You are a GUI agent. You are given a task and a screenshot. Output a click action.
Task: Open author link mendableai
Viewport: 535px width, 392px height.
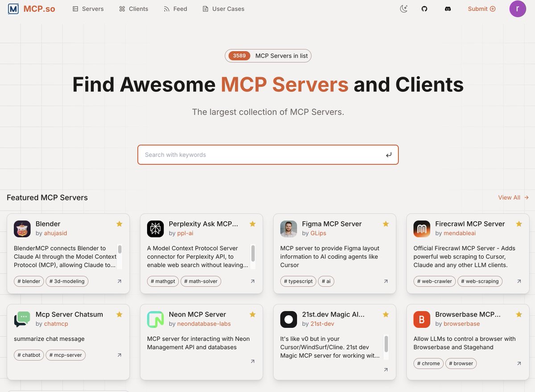pyautogui.click(x=460, y=233)
